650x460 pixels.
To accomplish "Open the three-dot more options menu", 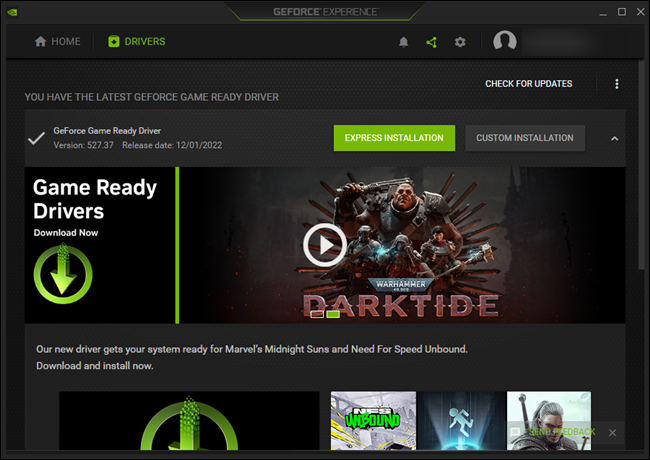I will tap(617, 84).
